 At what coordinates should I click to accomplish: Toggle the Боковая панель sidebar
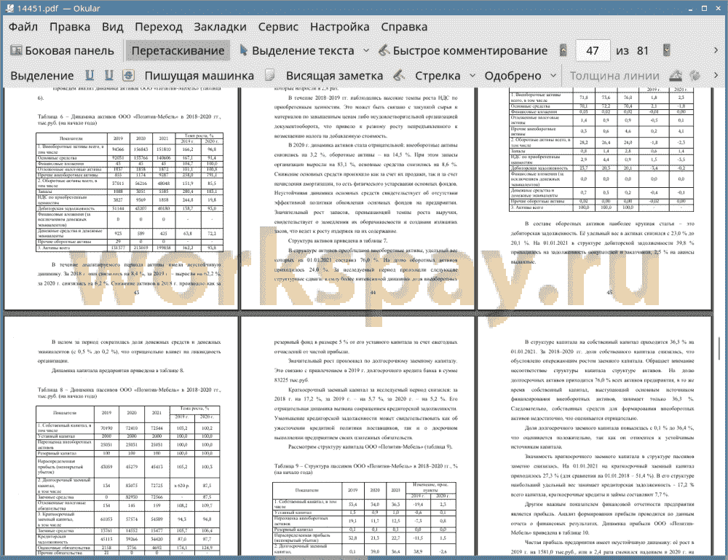[62, 51]
